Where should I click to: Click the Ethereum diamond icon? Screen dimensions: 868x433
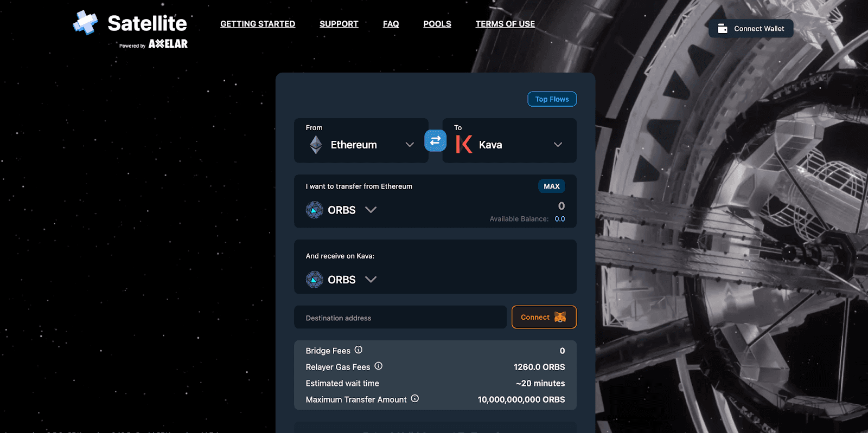coord(316,145)
